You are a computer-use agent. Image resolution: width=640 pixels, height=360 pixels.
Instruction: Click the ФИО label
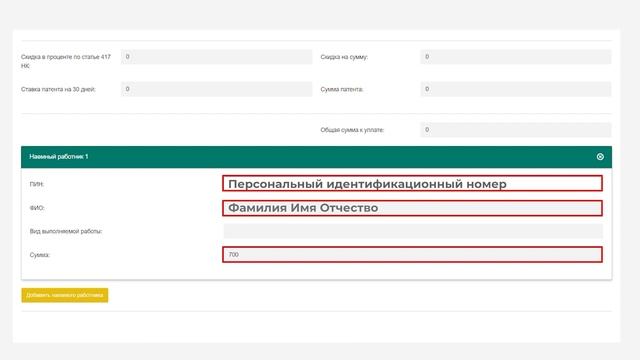click(x=37, y=208)
